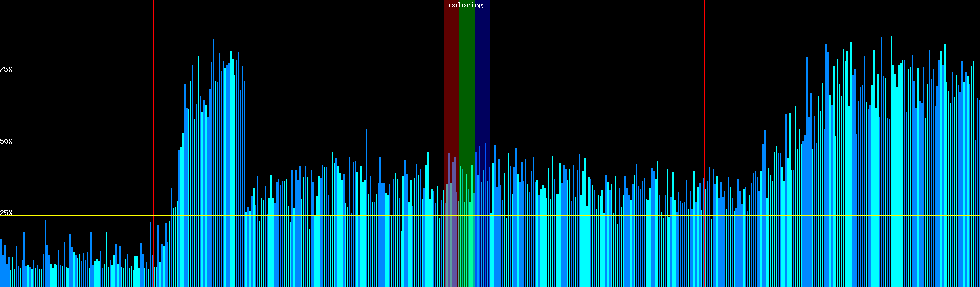Screen dimensions: 980x287
Task: Click the first bar at far left edge
Action: coord(1,263)
